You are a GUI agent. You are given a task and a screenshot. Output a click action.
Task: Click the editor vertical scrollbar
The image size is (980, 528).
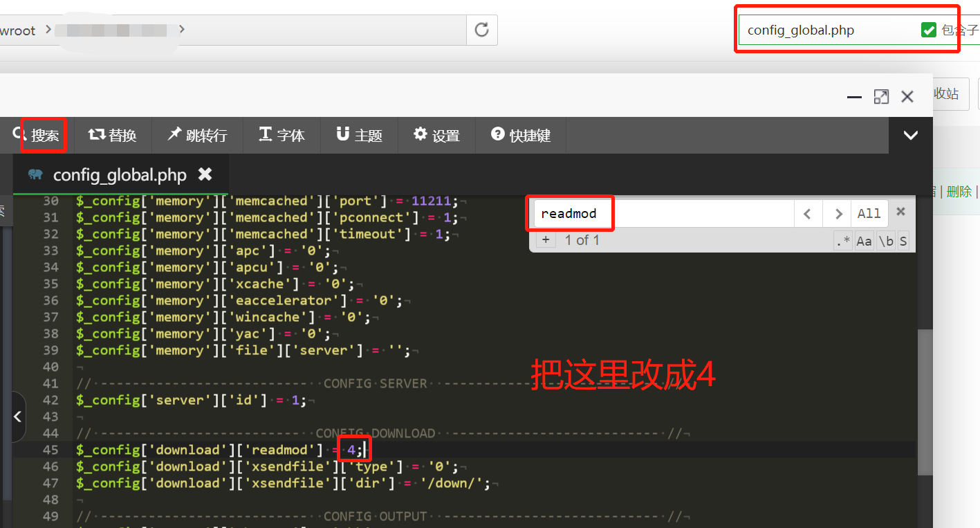point(925,401)
